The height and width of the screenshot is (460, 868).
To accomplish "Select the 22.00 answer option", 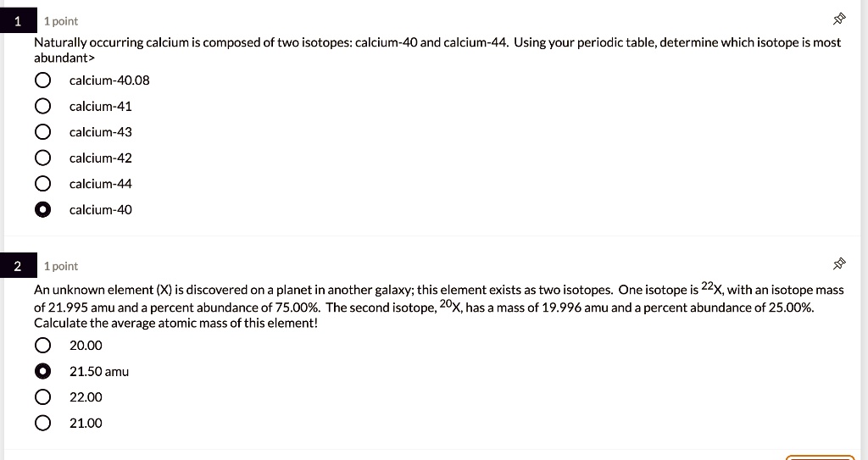I will (42, 397).
